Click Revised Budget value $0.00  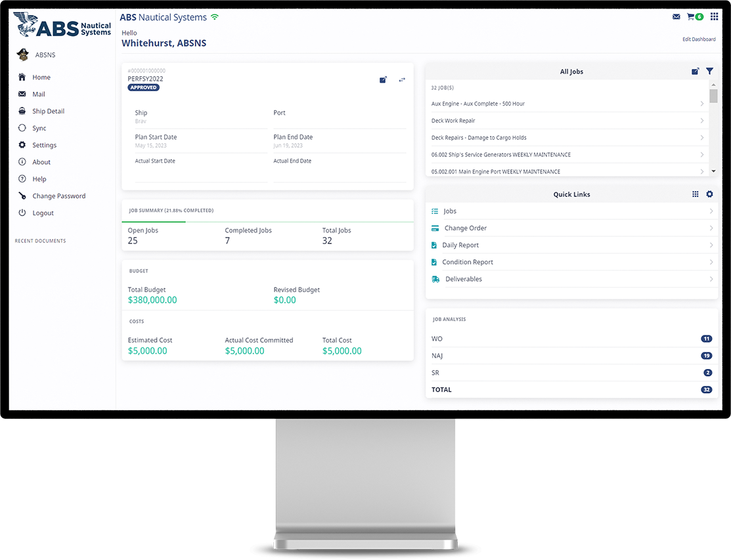(x=285, y=300)
